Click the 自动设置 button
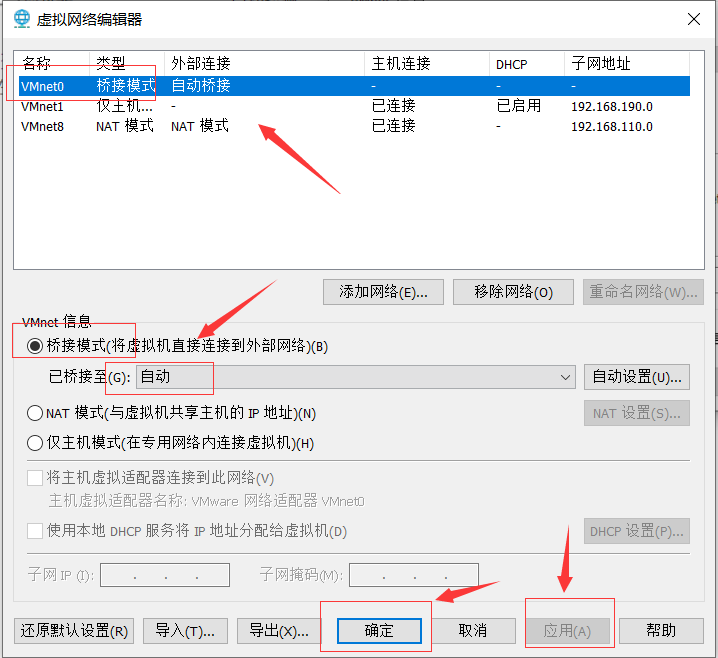 pyautogui.click(x=636, y=377)
